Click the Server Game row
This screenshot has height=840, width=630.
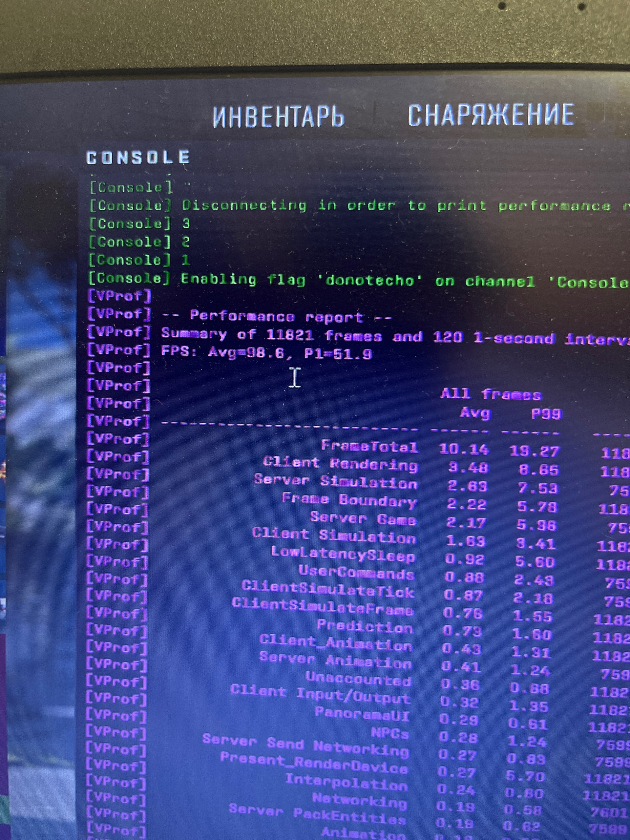point(363,518)
